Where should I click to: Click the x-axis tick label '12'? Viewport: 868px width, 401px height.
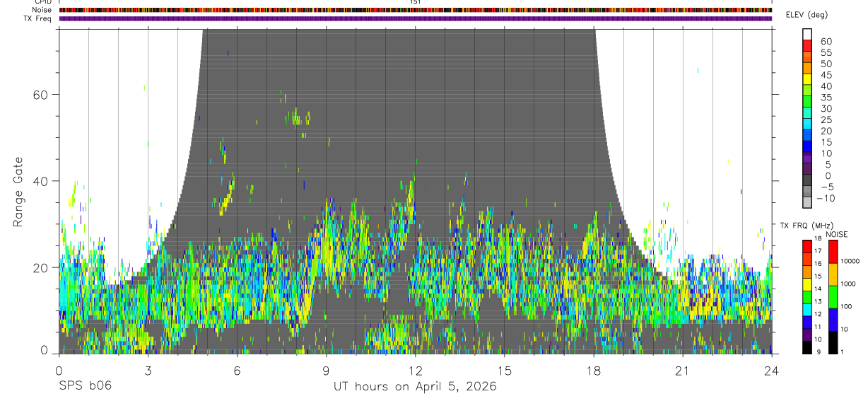pyautogui.click(x=415, y=371)
